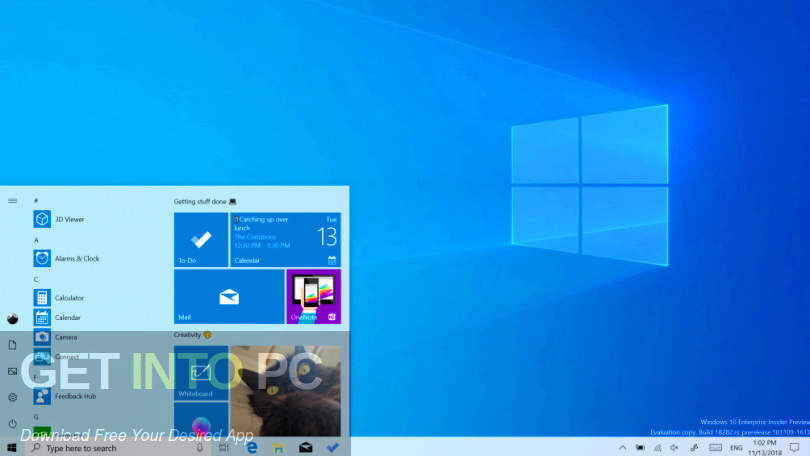Open the Documents shortcut in Start sidebar
The image size is (810, 456).
pos(12,345)
